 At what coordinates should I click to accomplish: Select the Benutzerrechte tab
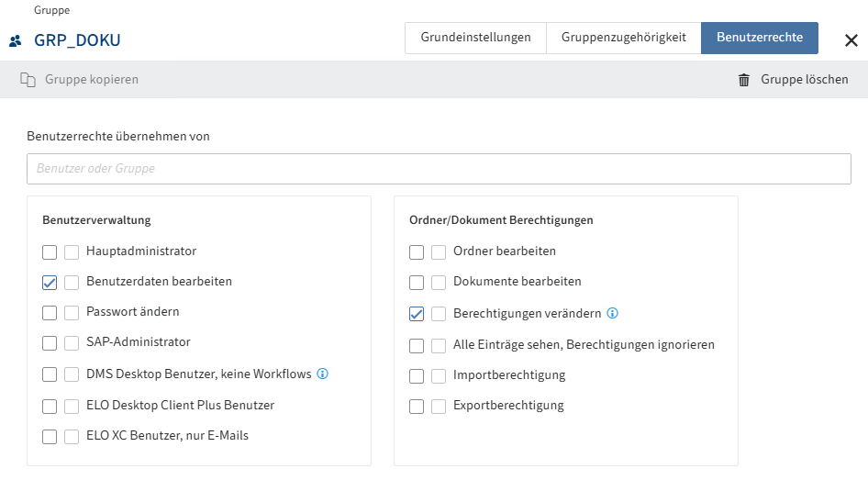click(x=760, y=38)
